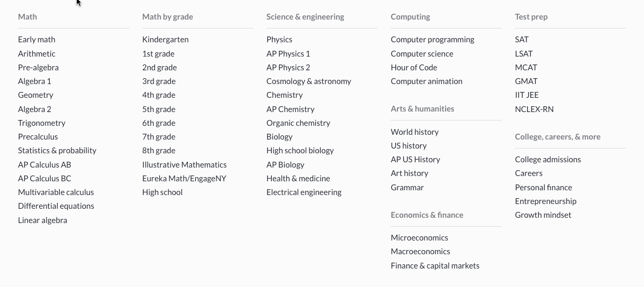Go to Cosmology & astronomy

(x=309, y=81)
